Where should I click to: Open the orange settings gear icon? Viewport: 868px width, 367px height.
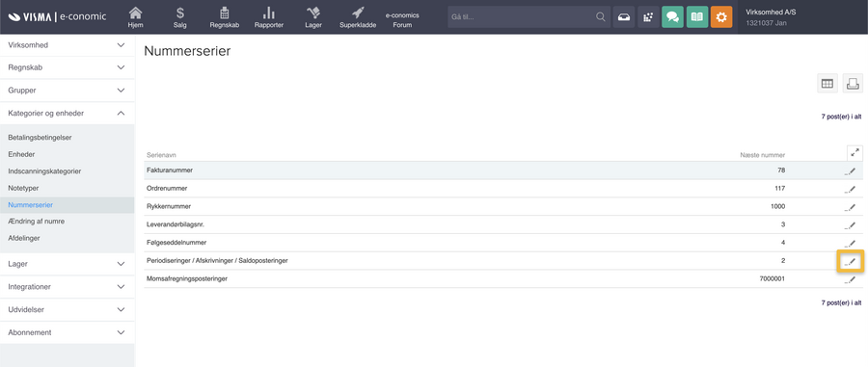coord(721,17)
